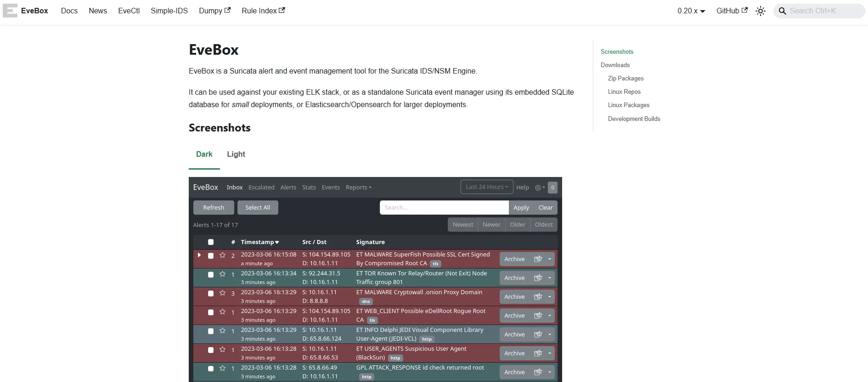Screen dimensions: 868x382
Task: Check the GPL ATTACK_RESPONSE alert checkbox
Action: (211, 369)
